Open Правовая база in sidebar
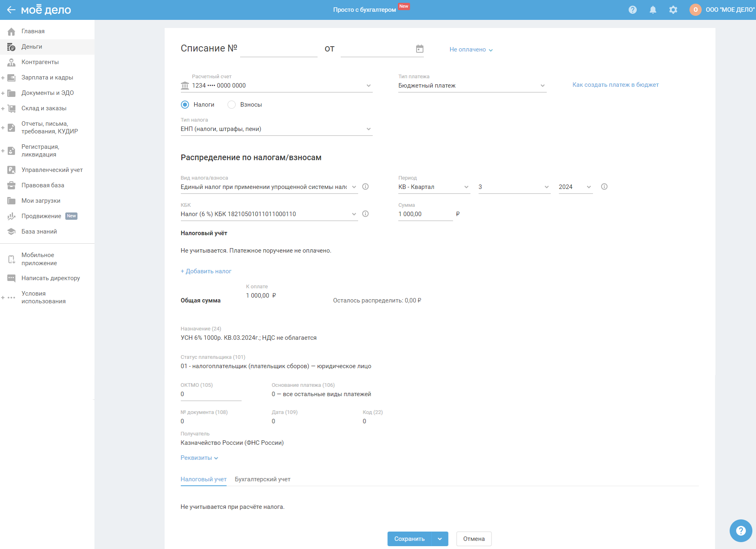 coord(47,185)
